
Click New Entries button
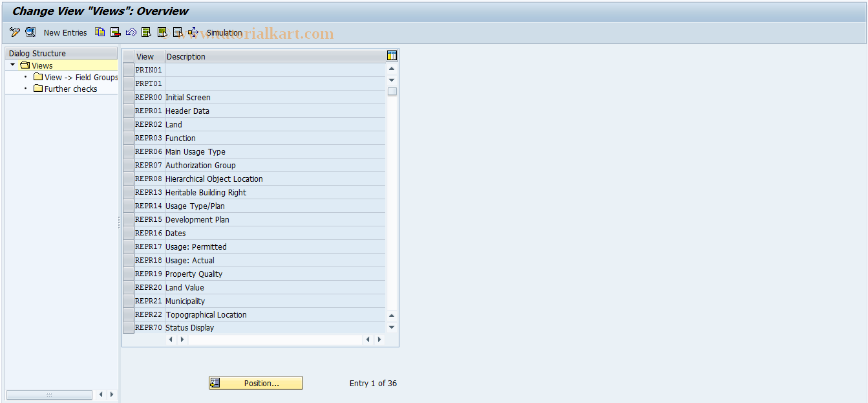[x=65, y=32]
